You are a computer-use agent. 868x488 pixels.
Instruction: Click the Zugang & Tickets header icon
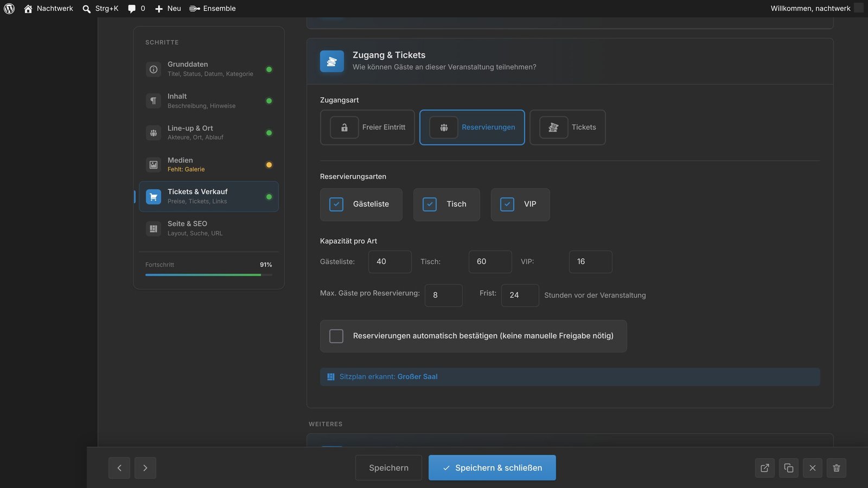(332, 61)
